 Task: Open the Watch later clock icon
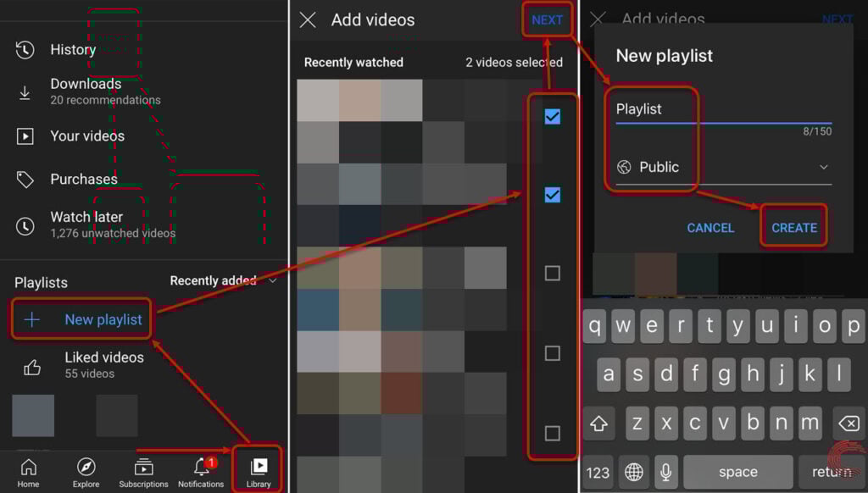pyautogui.click(x=25, y=226)
